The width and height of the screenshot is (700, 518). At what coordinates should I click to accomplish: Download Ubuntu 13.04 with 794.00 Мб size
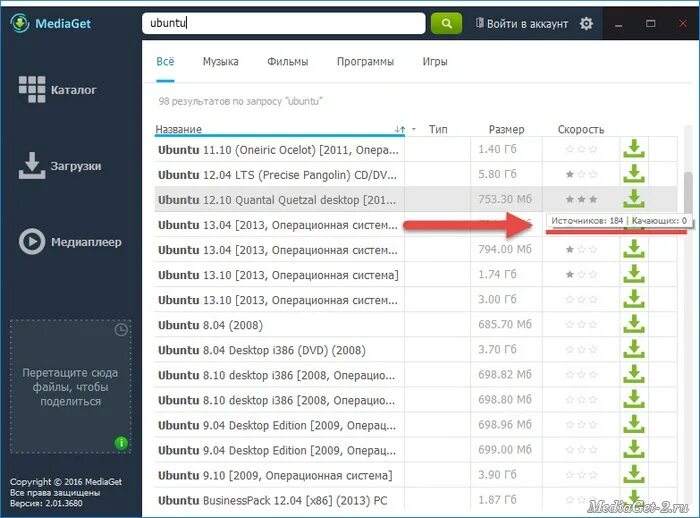coord(634,249)
